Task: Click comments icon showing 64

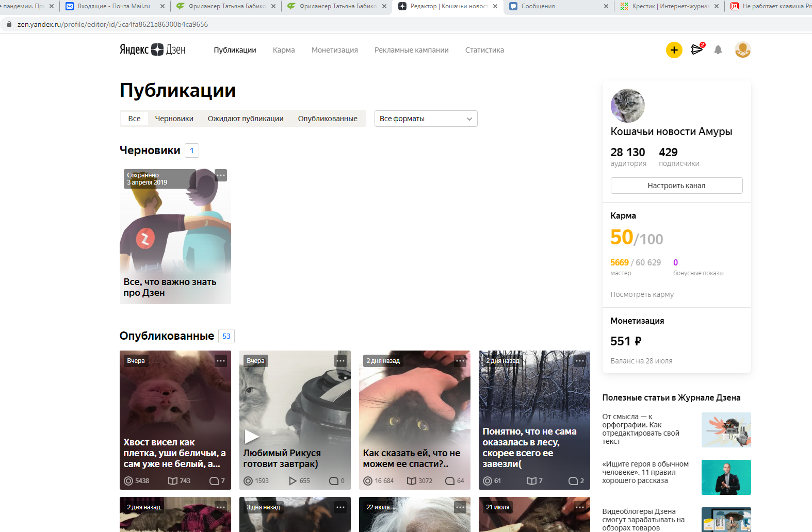Action: point(450,481)
